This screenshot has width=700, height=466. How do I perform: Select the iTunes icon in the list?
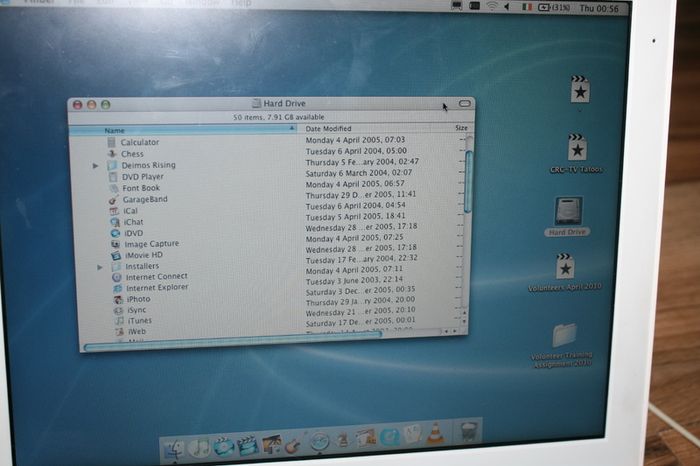119,321
